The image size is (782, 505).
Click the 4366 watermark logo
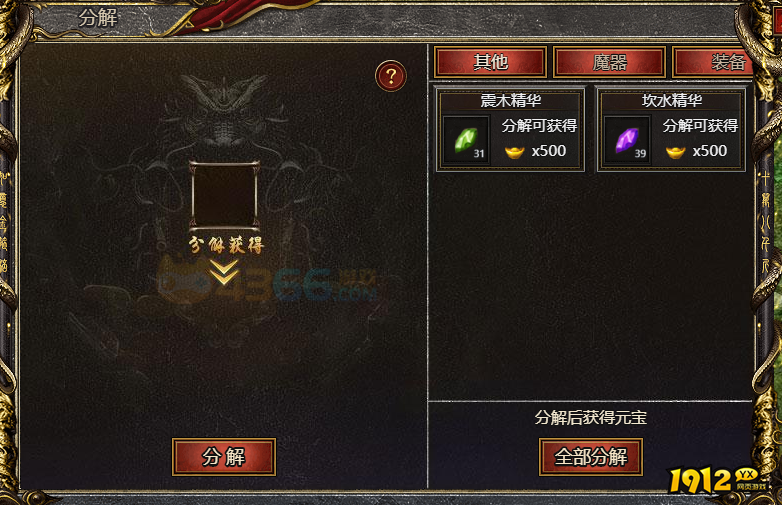267,283
